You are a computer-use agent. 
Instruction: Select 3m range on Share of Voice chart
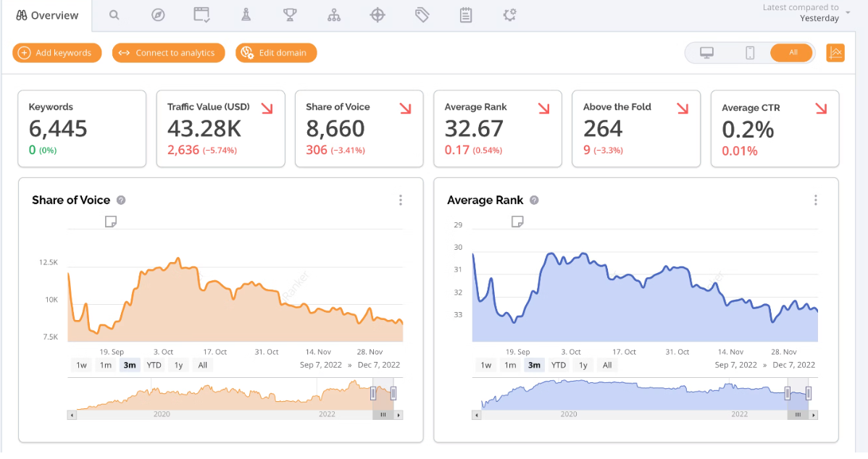[x=130, y=365]
